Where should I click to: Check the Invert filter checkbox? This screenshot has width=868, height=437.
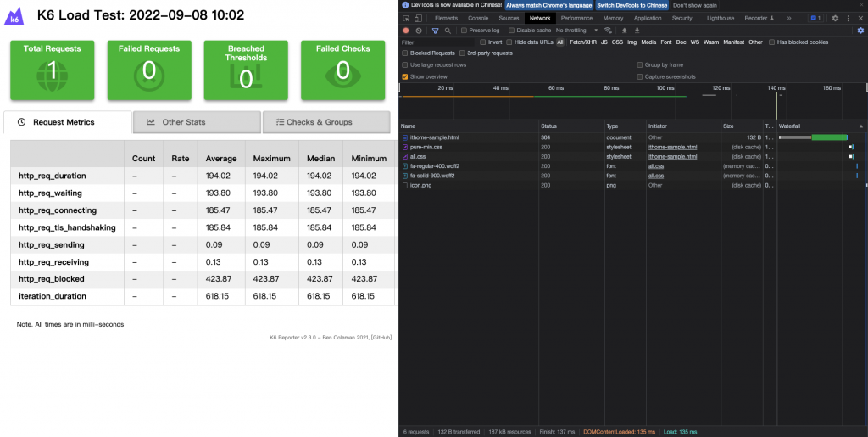pyautogui.click(x=482, y=42)
